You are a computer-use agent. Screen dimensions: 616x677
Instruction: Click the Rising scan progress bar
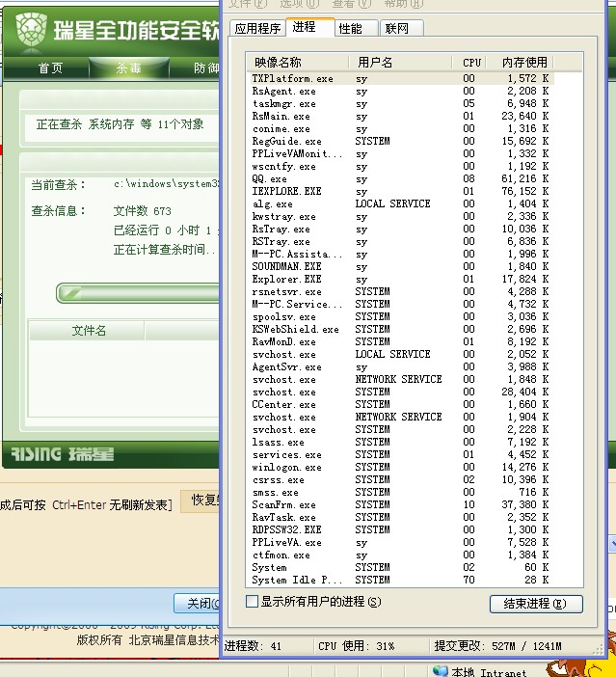click(138, 293)
